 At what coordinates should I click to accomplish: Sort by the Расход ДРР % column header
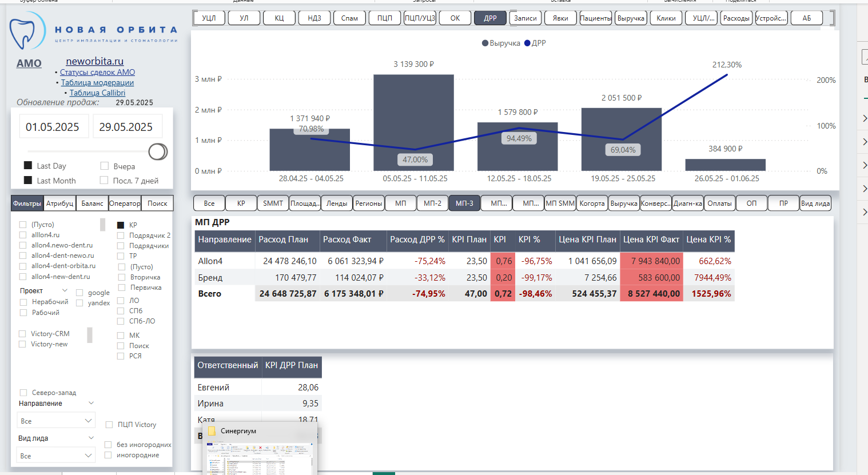(x=417, y=240)
